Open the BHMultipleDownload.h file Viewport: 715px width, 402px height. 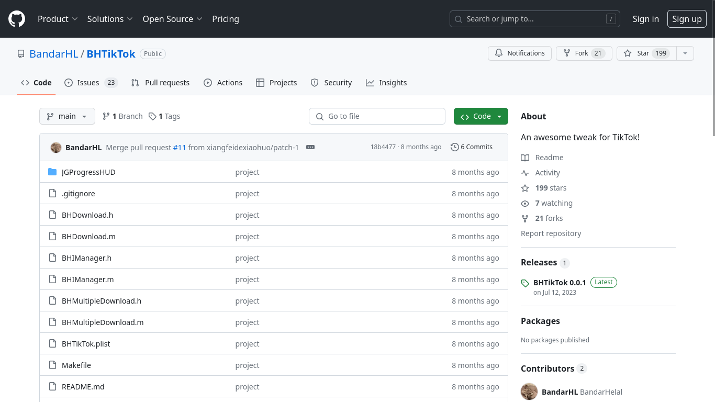101,300
